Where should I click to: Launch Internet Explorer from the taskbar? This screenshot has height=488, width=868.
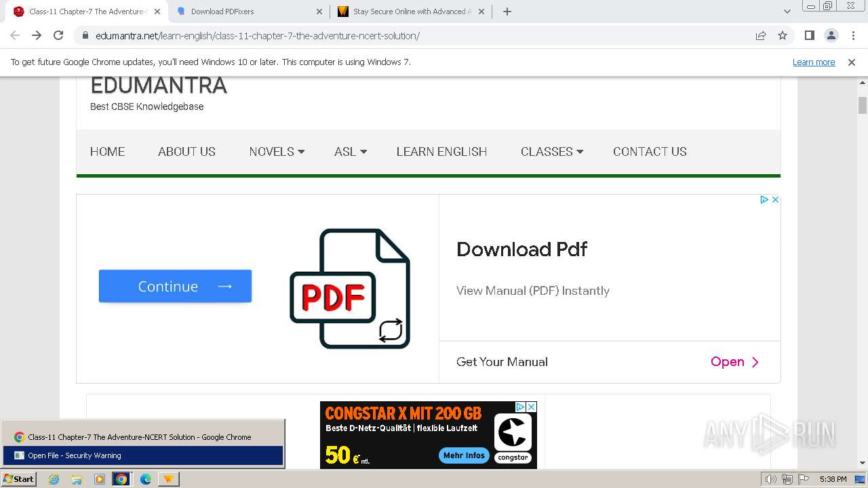pos(54,479)
